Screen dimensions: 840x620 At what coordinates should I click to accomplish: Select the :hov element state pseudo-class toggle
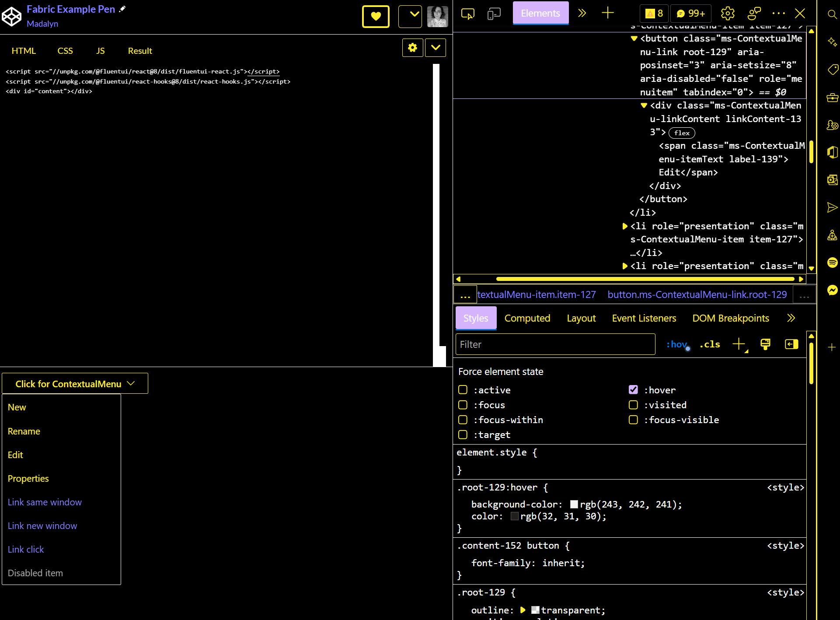(676, 344)
